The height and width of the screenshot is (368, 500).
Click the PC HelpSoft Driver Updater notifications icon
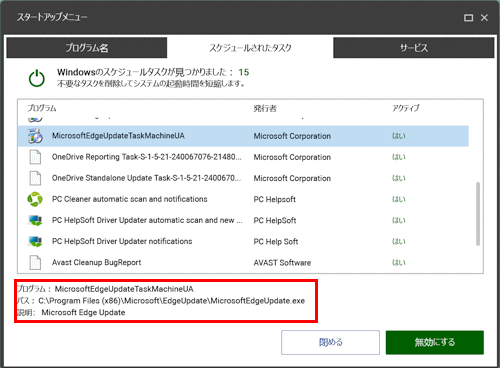(35, 241)
